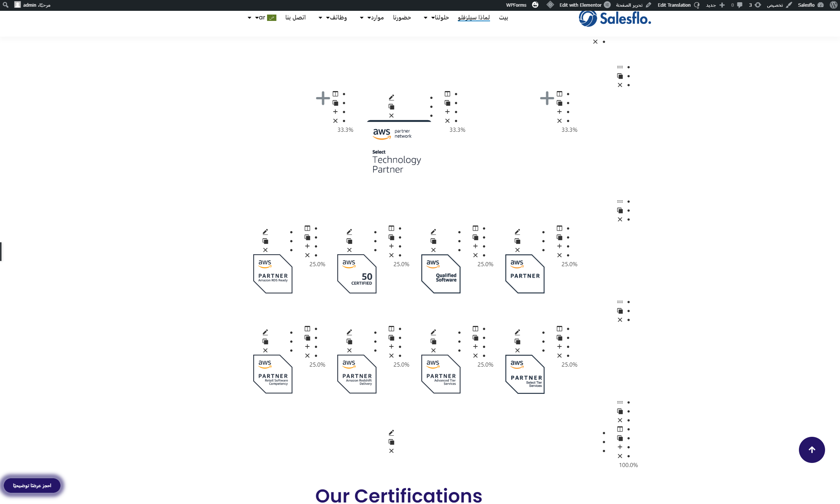Click the pencil edit icon above the AWS partner network logo
This screenshot has height=504, width=840.
pos(391,97)
